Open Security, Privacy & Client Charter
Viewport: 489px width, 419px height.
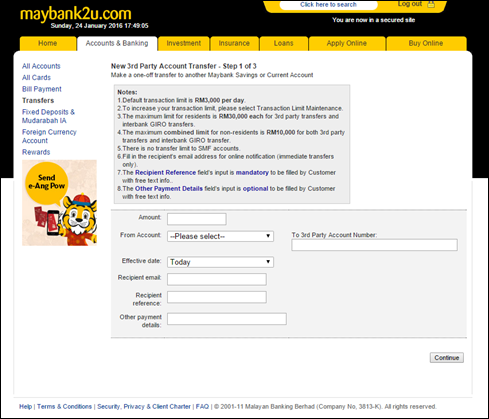click(144, 407)
